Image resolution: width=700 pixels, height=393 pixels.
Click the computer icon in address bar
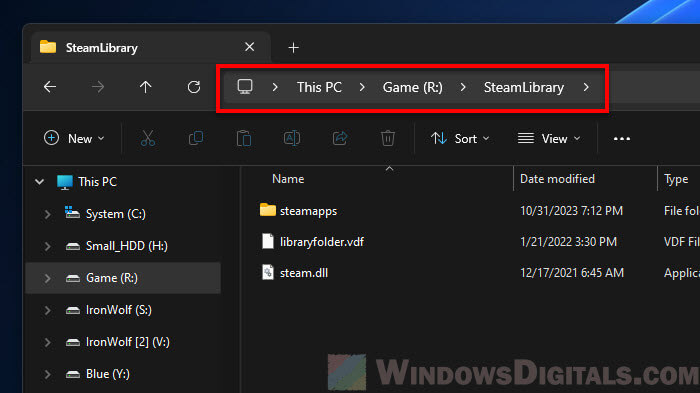coord(245,87)
